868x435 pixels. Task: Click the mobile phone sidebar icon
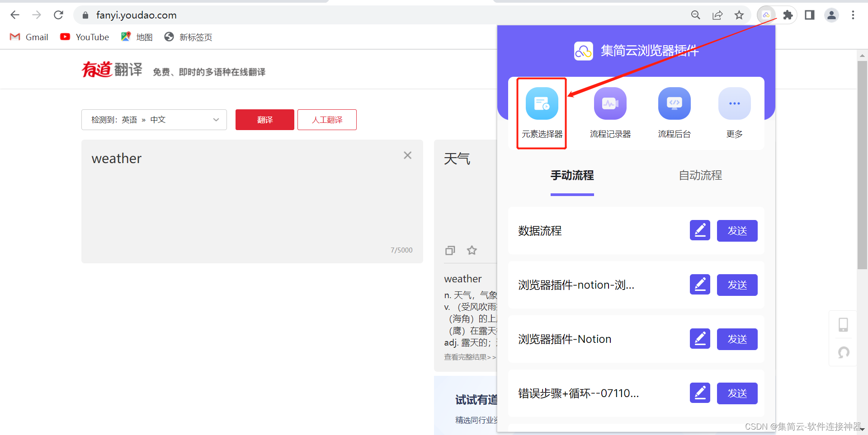843,325
